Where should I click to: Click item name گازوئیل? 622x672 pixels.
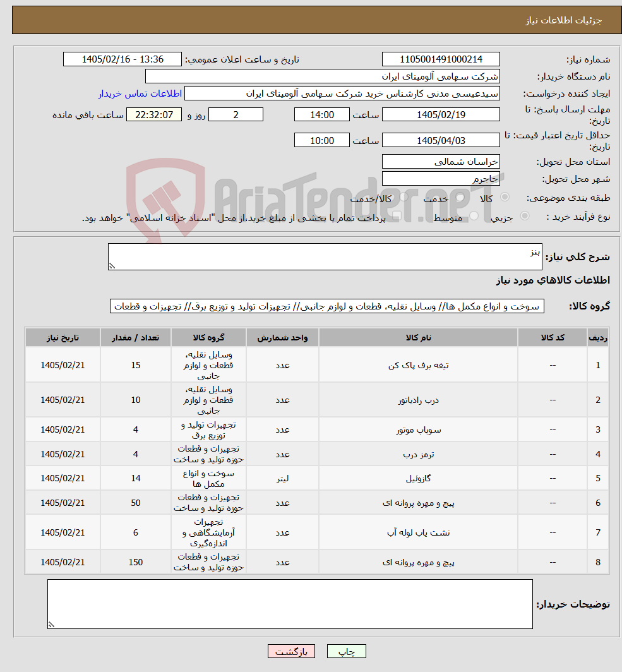click(418, 478)
